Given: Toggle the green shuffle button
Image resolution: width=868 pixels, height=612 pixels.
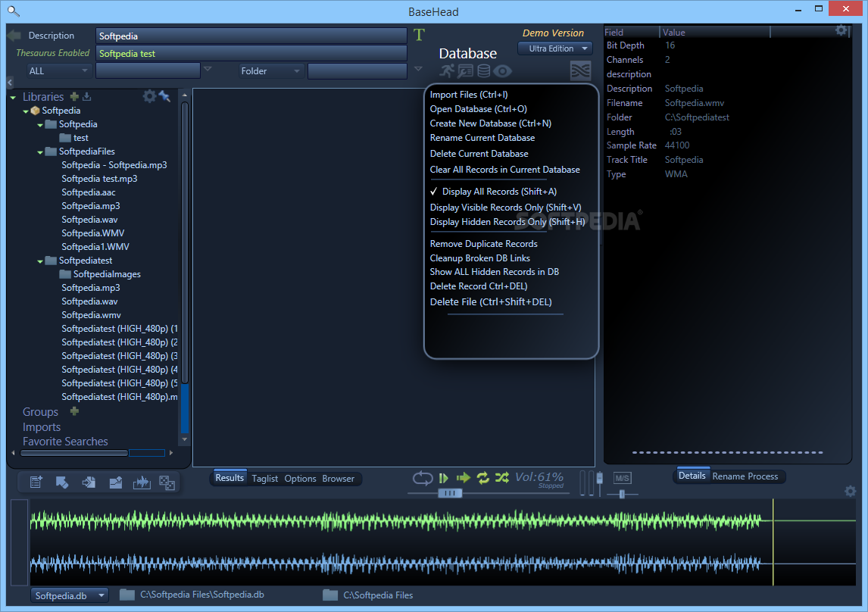Looking at the screenshot, I should pyautogui.click(x=502, y=477).
